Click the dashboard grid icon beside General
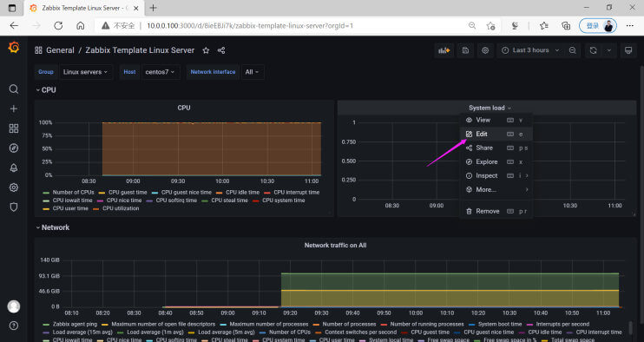The width and height of the screenshot is (644, 342). [38, 50]
